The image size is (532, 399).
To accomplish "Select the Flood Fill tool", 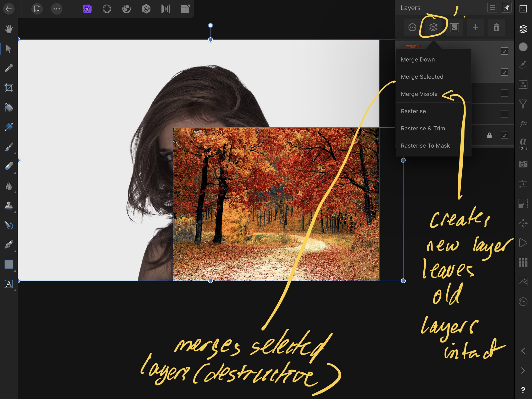I will click(9, 107).
